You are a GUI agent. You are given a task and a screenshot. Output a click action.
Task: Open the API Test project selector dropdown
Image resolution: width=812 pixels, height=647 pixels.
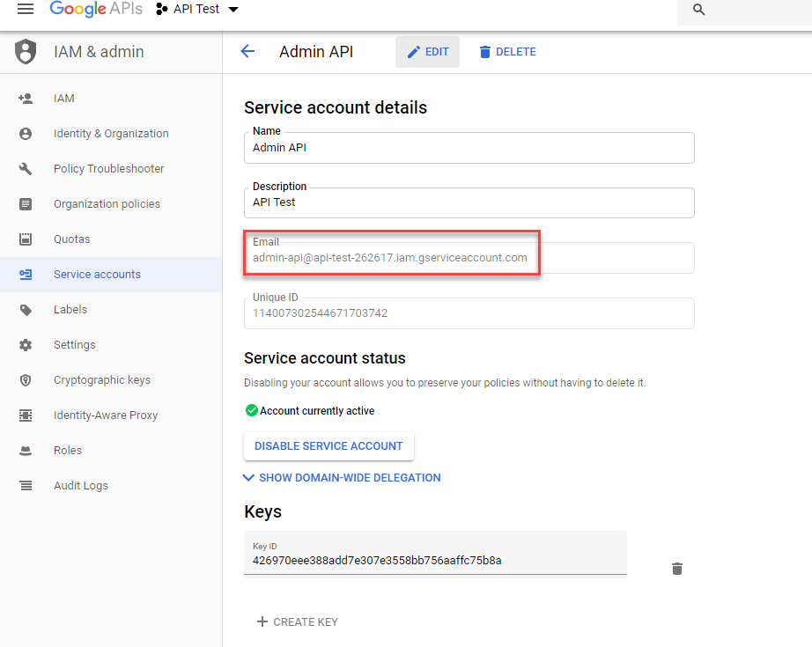point(196,10)
